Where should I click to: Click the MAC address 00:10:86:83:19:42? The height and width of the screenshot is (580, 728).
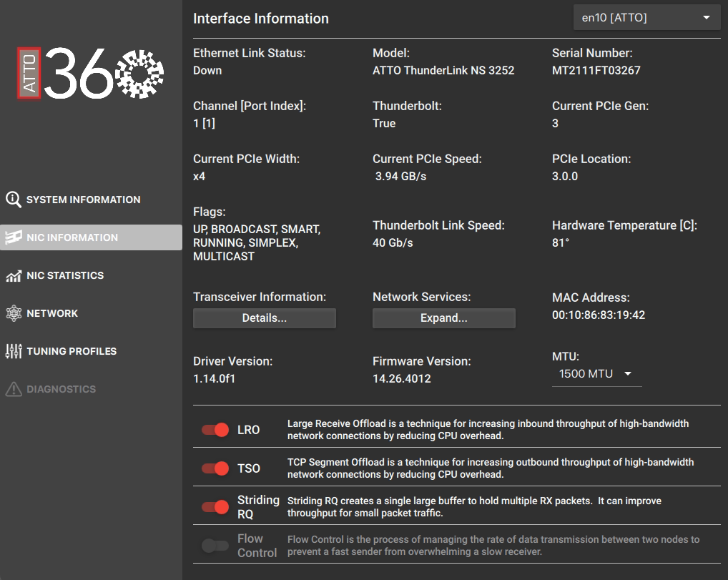click(x=599, y=315)
